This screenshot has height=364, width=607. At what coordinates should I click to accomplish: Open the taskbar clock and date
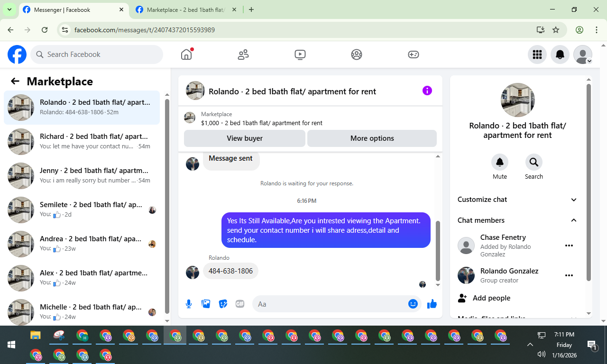pyautogui.click(x=564, y=345)
